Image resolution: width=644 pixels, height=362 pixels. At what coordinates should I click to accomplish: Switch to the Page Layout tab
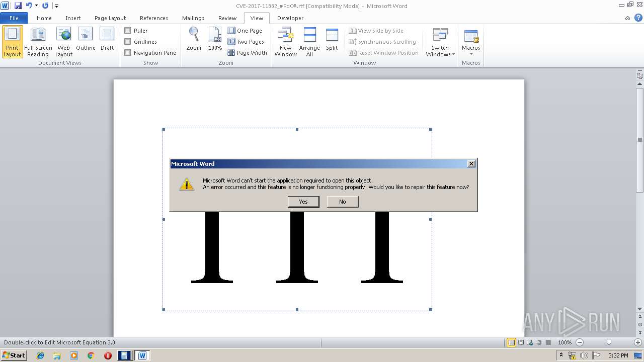110,18
